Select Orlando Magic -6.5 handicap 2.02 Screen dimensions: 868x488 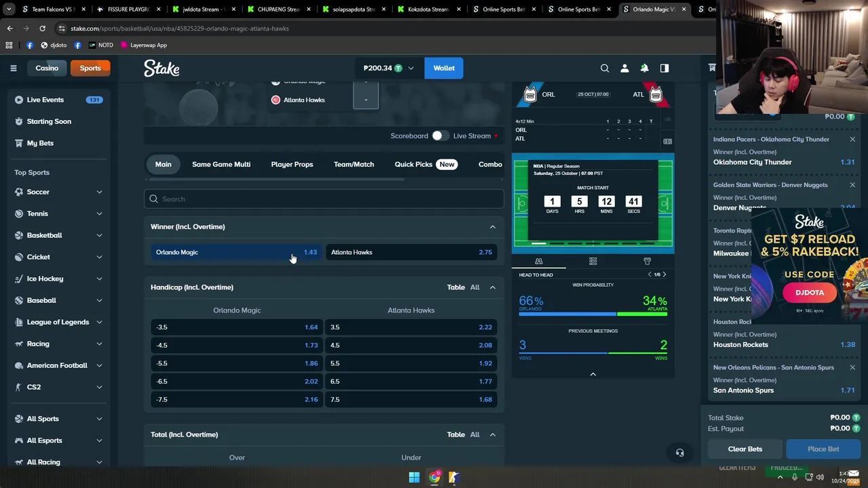pos(237,382)
